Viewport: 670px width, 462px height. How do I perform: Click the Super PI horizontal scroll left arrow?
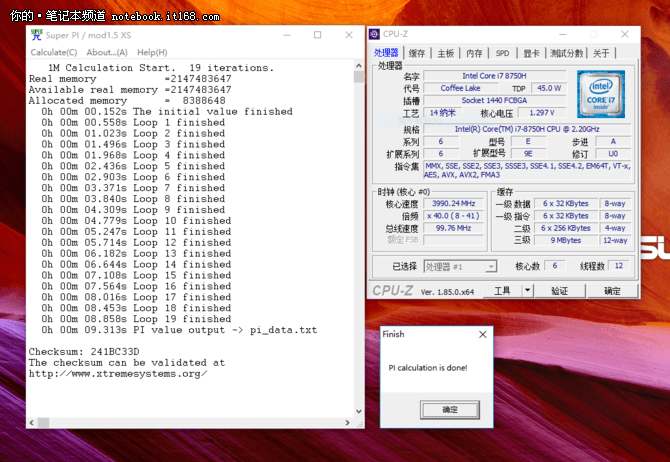pyautogui.click(x=32, y=423)
